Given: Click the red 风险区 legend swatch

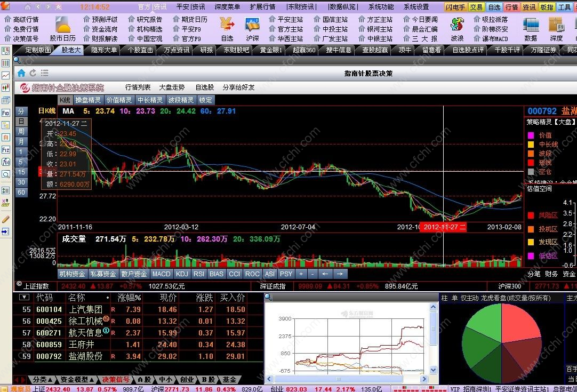Looking at the screenshot, I should tap(531, 215).
